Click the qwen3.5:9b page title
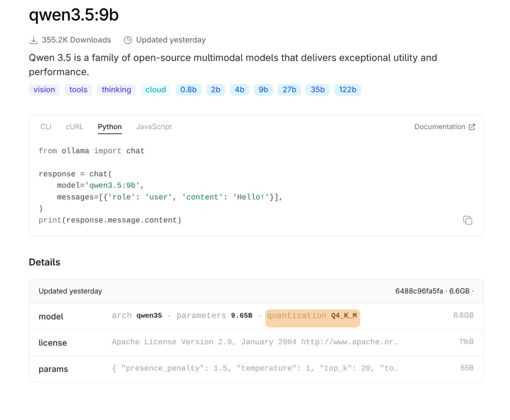Image resolution: width=510 pixels, height=420 pixels. click(x=74, y=15)
